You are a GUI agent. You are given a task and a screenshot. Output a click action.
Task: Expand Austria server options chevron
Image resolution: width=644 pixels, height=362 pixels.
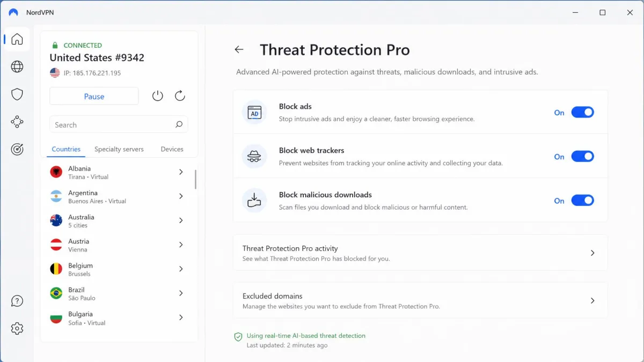click(181, 245)
